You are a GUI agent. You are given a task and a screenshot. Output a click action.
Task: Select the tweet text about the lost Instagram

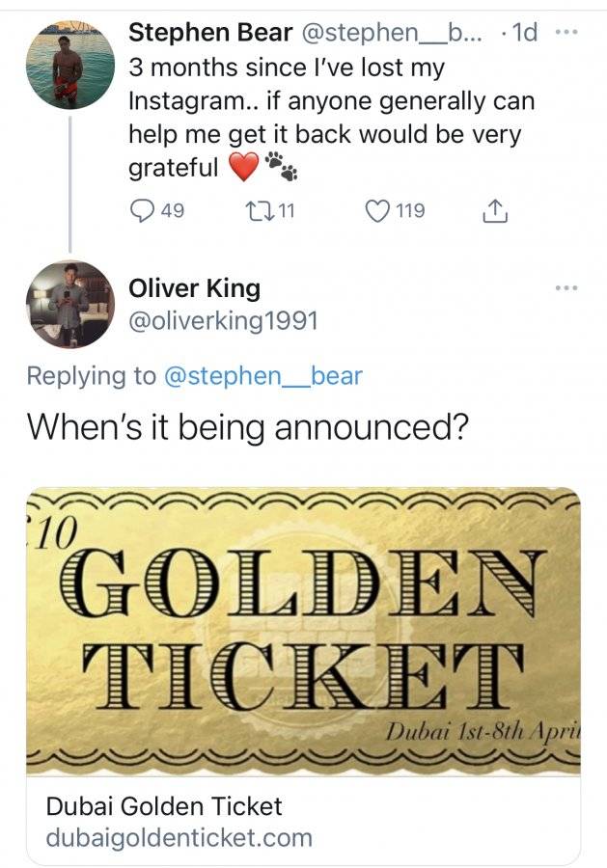pyautogui.click(x=331, y=118)
